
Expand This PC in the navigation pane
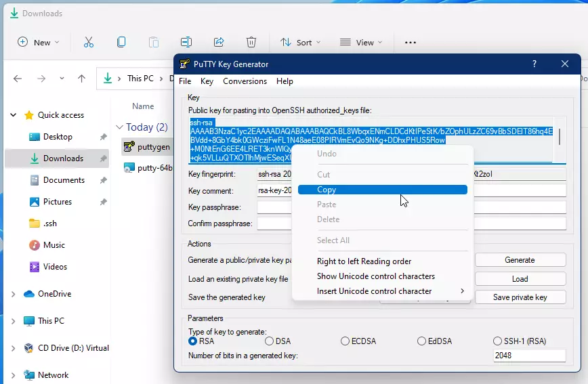pos(14,321)
